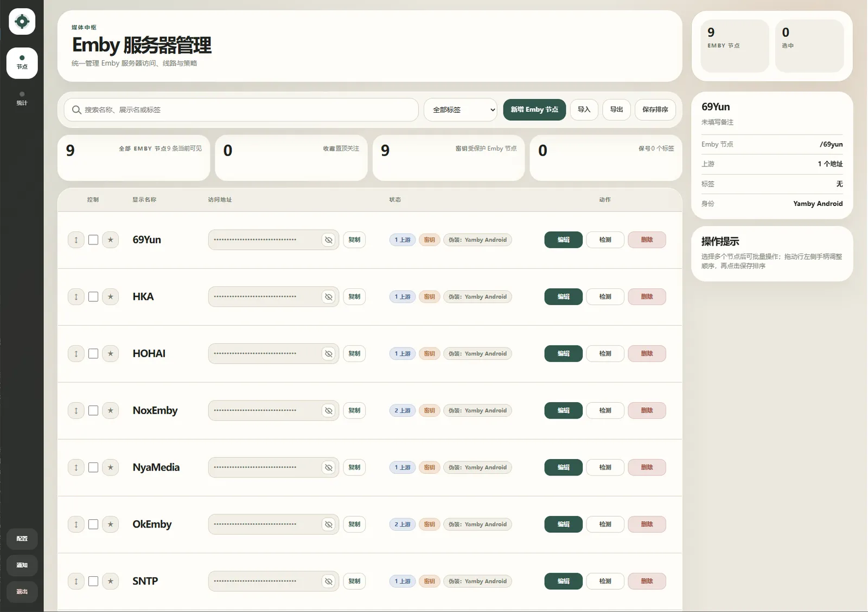Image resolution: width=868 pixels, height=612 pixels.
Task: Click the star icon for NyaMedia
Action: tap(111, 467)
